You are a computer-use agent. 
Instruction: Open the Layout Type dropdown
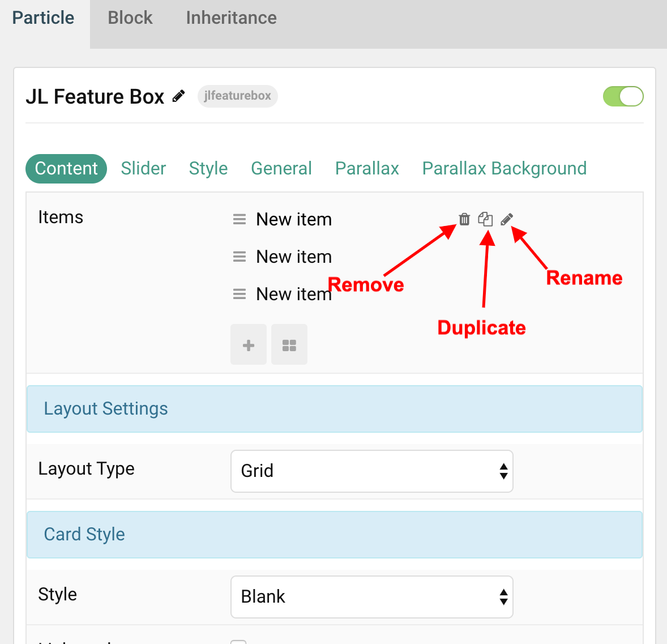coord(371,471)
